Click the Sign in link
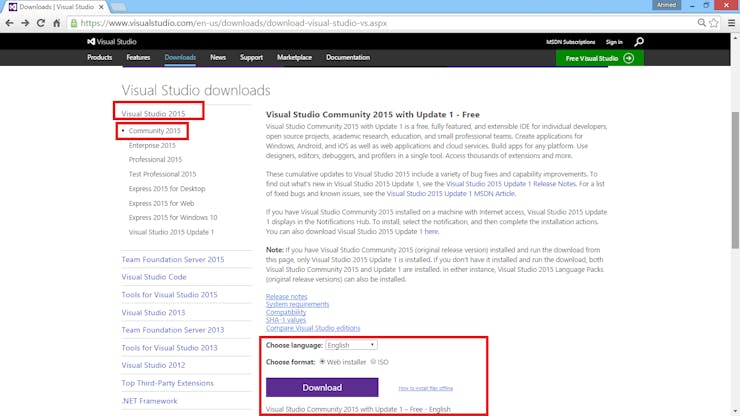The image size is (740, 416). click(x=614, y=42)
